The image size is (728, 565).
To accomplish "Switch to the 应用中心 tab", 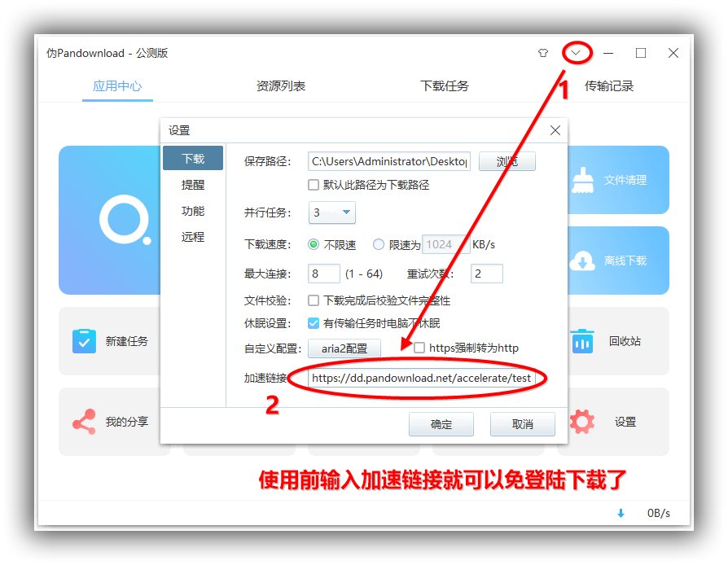I will pos(117,85).
